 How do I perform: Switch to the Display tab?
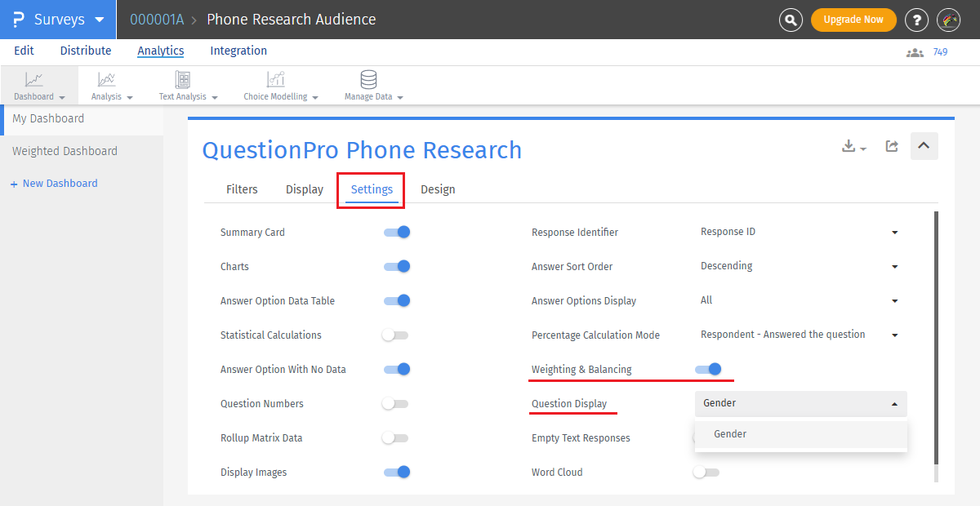305,189
